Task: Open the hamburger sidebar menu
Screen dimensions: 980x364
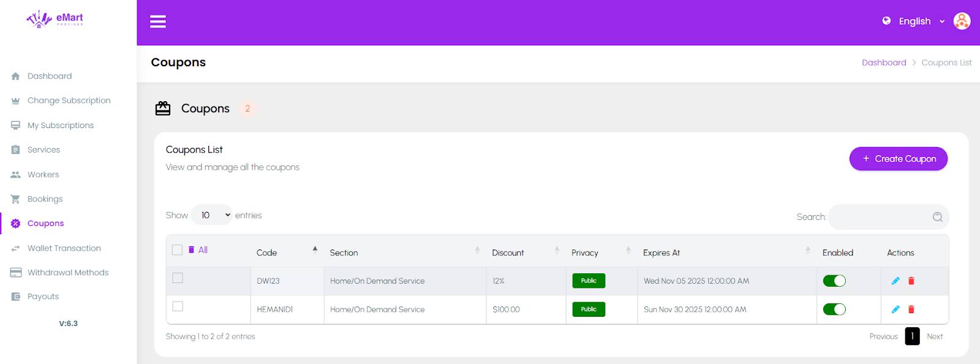Action: pyautogui.click(x=158, y=22)
